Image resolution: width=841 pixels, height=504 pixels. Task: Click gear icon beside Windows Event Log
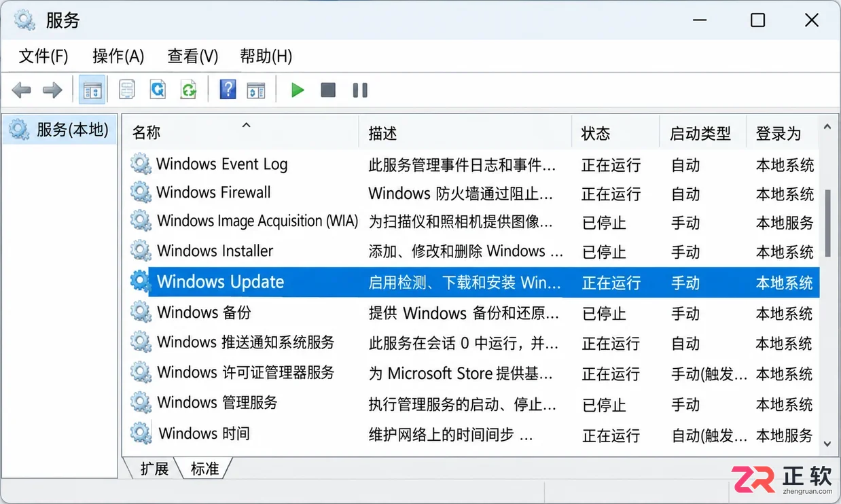coord(141,164)
